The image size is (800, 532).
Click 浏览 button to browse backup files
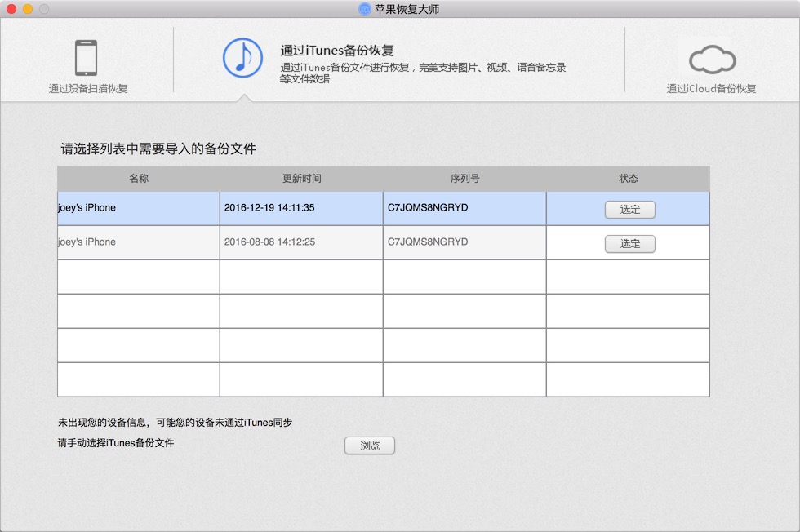click(x=370, y=446)
